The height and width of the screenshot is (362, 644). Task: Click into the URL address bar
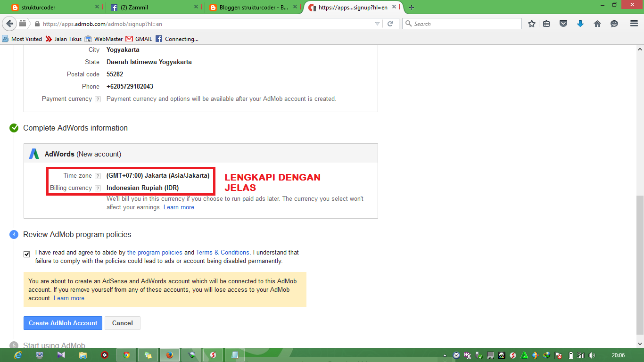point(207,24)
